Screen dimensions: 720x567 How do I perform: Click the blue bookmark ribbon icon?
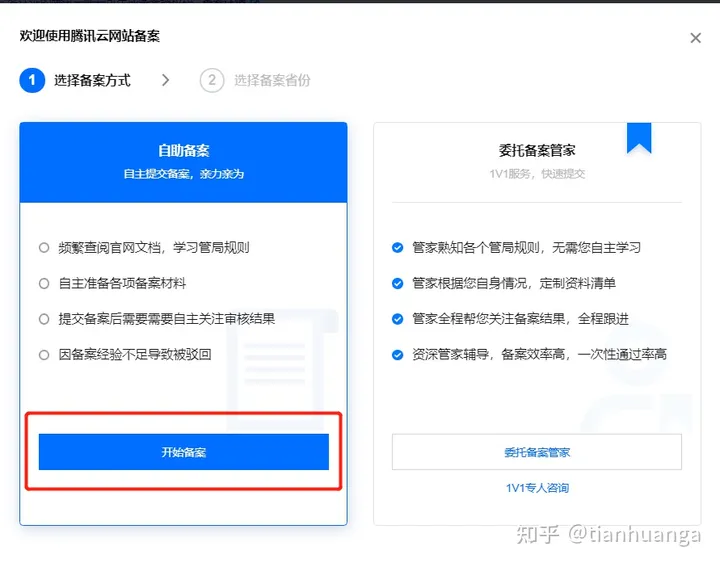[x=639, y=138]
